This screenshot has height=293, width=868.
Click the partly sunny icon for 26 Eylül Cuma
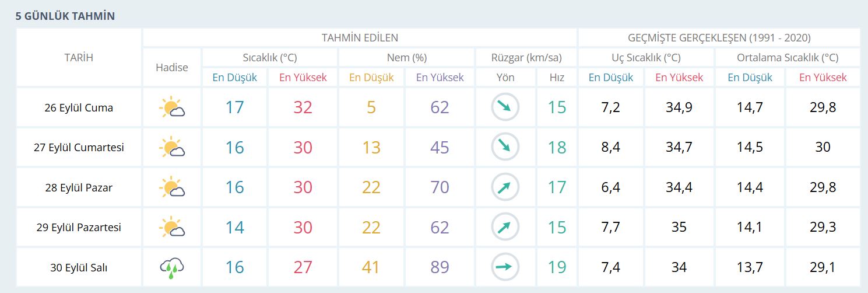[172, 107]
